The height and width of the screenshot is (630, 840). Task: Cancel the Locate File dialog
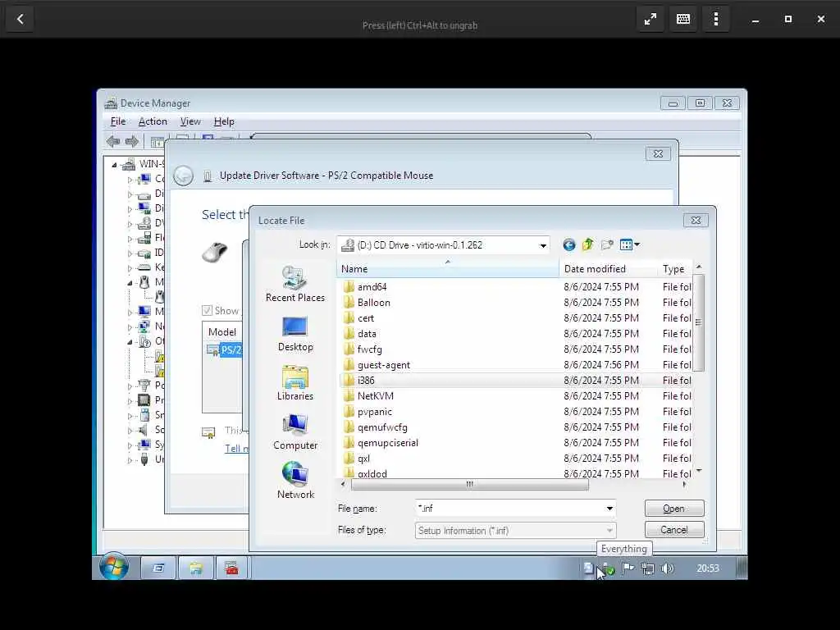tap(674, 530)
